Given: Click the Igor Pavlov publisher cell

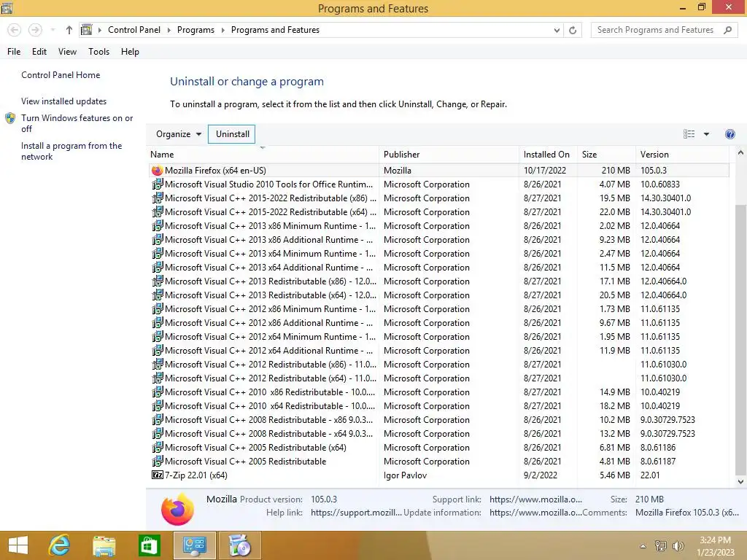Looking at the screenshot, I should tap(405, 475).
